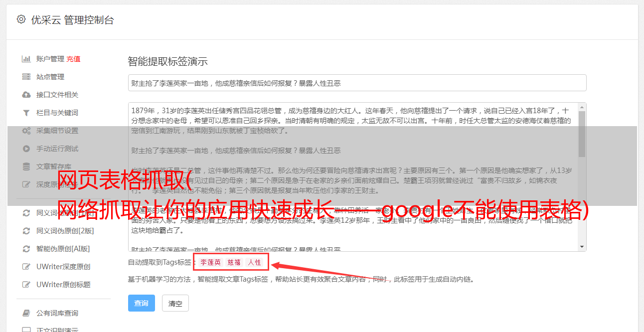The image size is (644, 332).
Task: Click the gears icon next to 采集细节设置
Action: click(26, 131)
